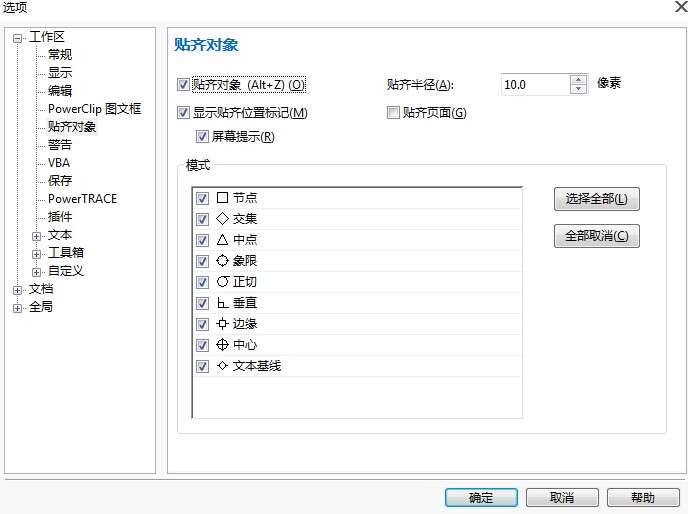Click the 文本基线 text baseline snap icon
Screen dimensions: 688x514
[222, 366]
